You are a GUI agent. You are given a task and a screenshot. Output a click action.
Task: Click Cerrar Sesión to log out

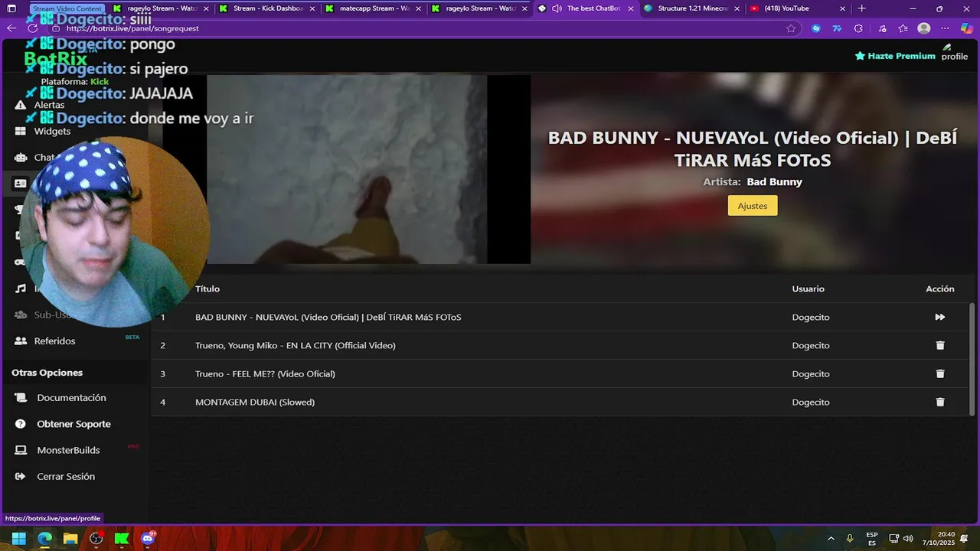66,476
